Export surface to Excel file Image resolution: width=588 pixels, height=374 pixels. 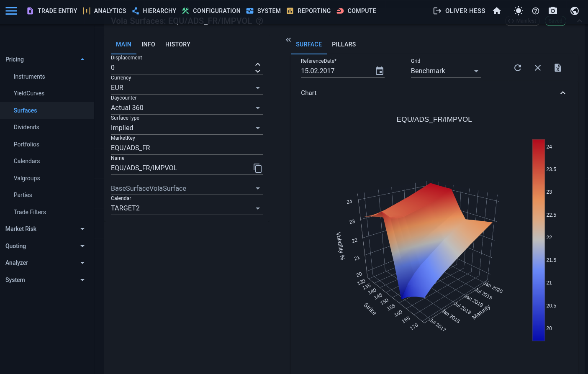558,68
